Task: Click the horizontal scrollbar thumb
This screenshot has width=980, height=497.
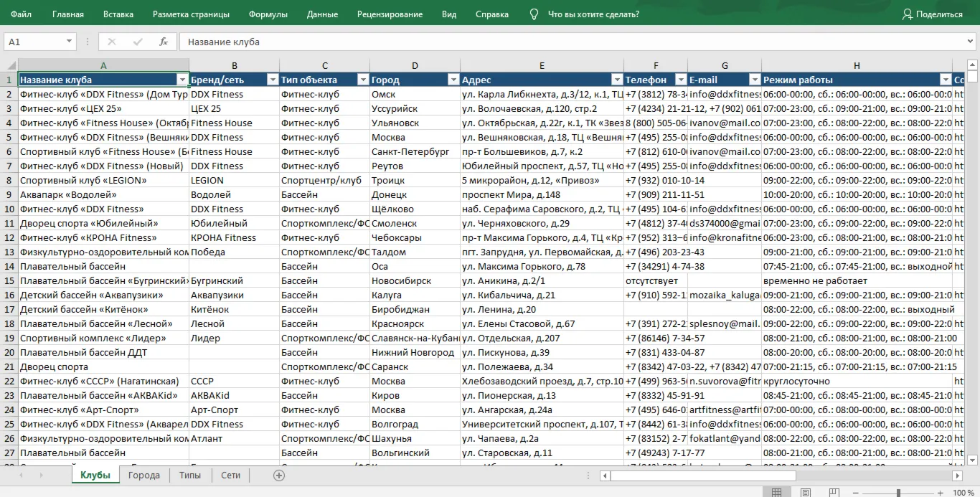Action: click(703, 475)
